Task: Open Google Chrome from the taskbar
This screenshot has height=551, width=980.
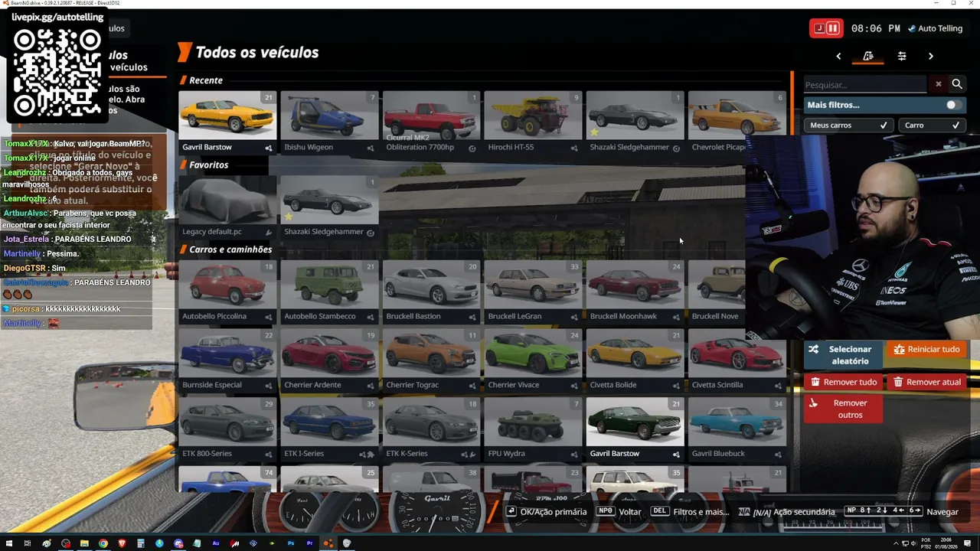Action: 103,543
